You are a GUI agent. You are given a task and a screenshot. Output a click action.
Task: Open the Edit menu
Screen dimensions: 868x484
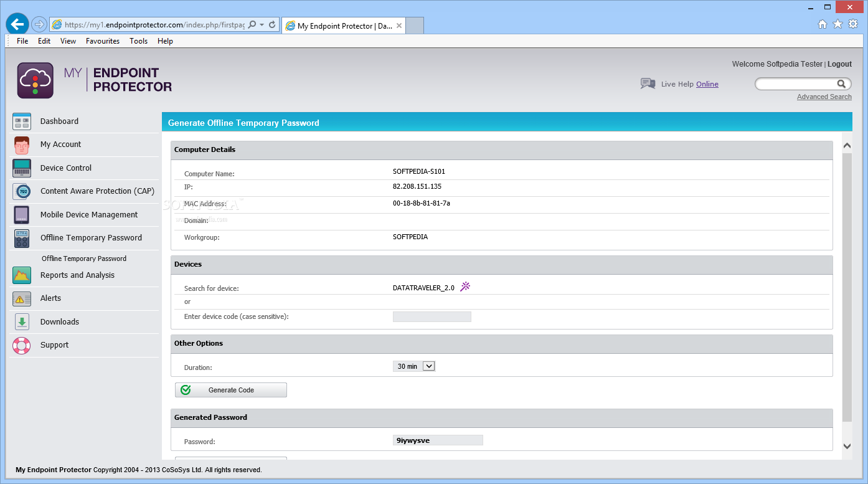point(44,41)
